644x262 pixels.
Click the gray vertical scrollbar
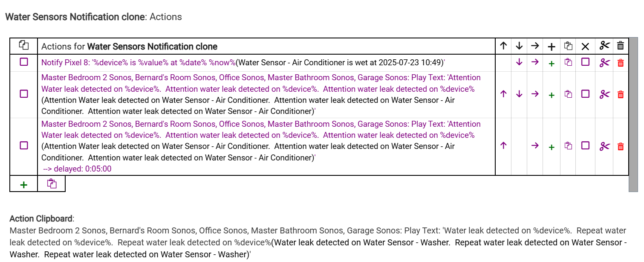(633, 114)
